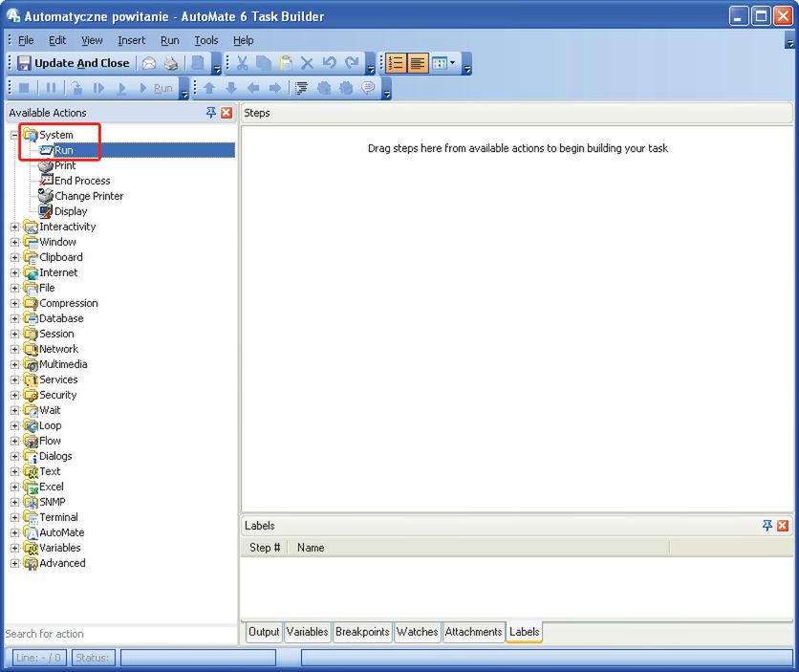Expand the Clipboard folder

pyautogui.click(x=14, y=257)
